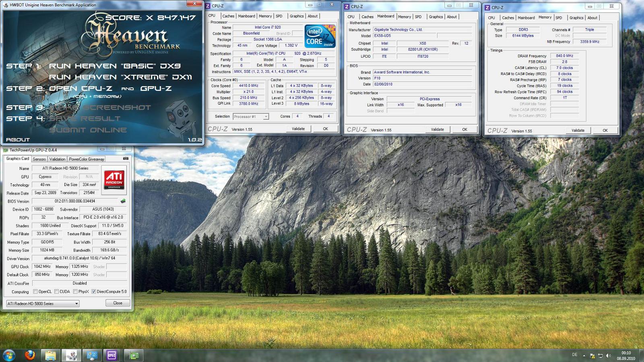This screenshot has width=644, height=362.
Task: Open the Action Center flag tray icon
Action: coord(592,356)
